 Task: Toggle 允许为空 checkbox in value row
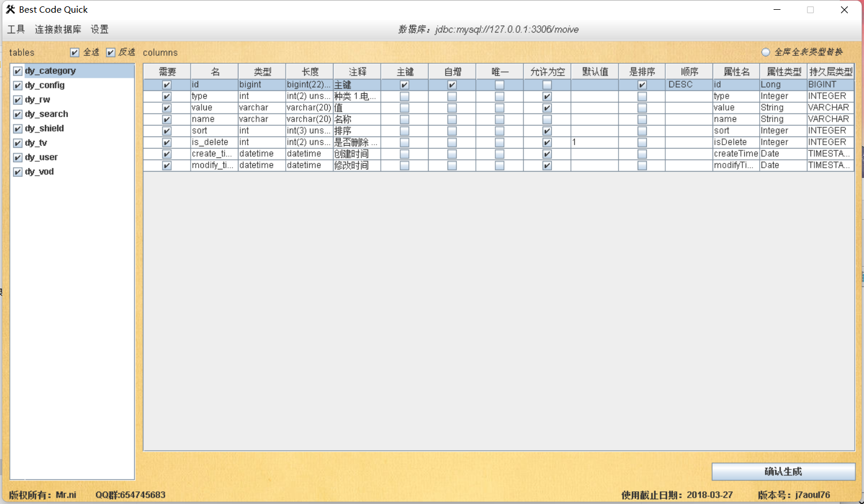tap(547, 108)
